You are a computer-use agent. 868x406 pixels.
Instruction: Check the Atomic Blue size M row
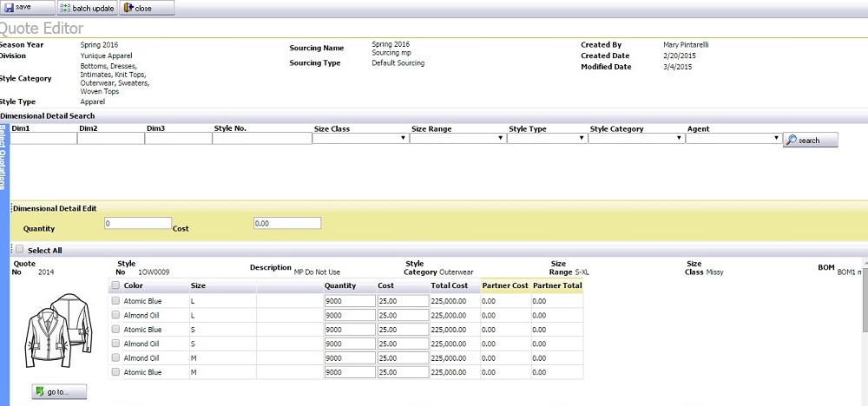pos(115,372)
